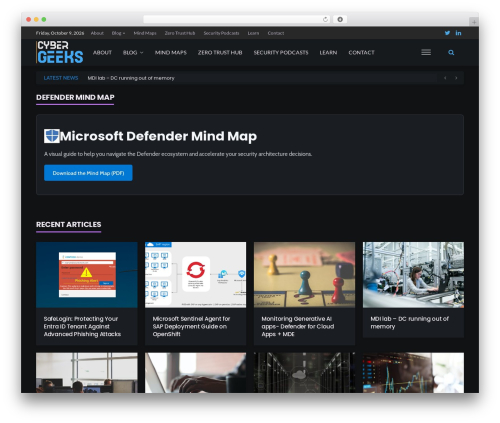Click the board game pawns thumbnail

pyautogui.click(x=304, y=275)
